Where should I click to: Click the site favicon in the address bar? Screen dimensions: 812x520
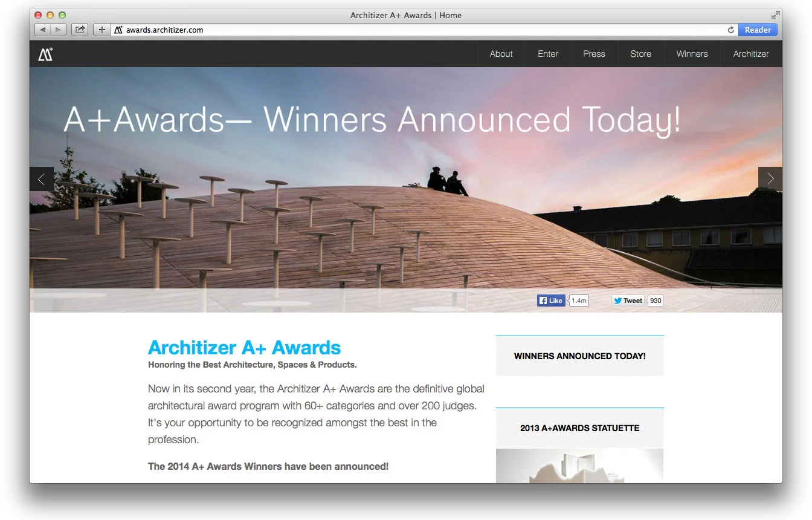[x=118, y=30]
